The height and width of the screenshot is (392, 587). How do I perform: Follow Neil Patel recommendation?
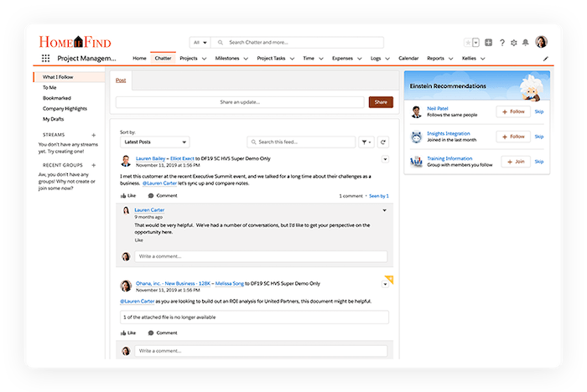[x=512, y=111]
